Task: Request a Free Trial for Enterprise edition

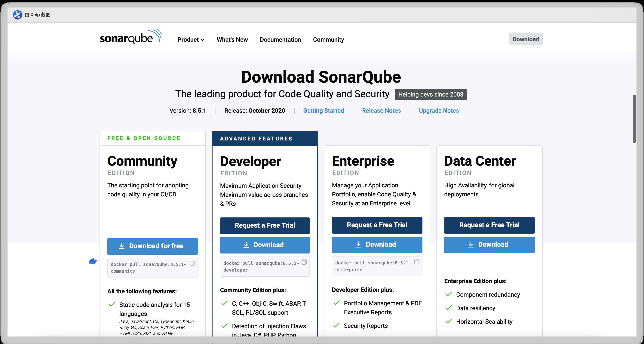Action: point(377,225)
